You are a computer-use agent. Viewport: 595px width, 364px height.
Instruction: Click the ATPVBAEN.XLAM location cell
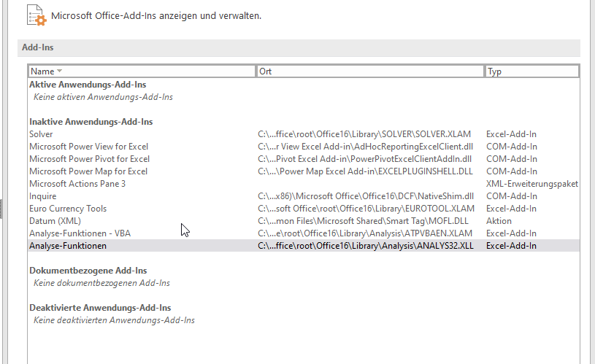[365, 233]
